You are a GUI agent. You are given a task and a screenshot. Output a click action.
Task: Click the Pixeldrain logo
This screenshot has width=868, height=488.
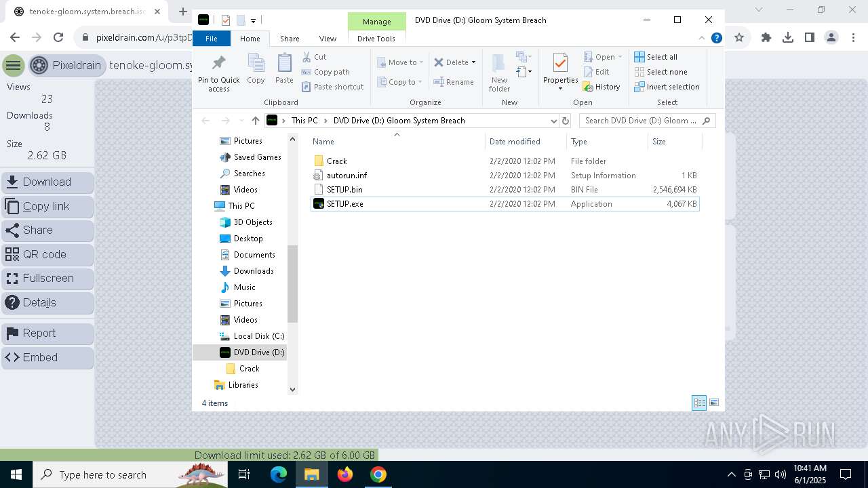coord(39,66)
